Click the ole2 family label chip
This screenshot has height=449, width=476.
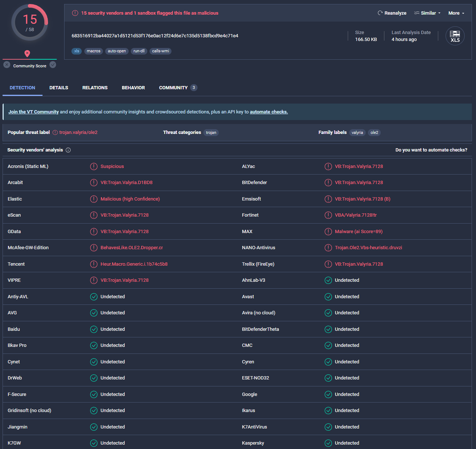coord(374,133)
